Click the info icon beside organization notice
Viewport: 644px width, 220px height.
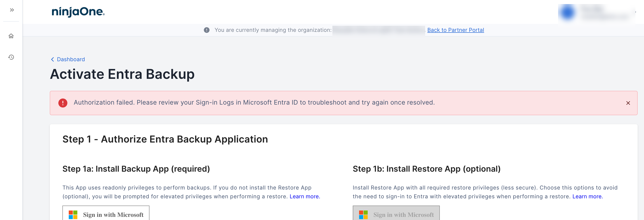coord(206,30)
